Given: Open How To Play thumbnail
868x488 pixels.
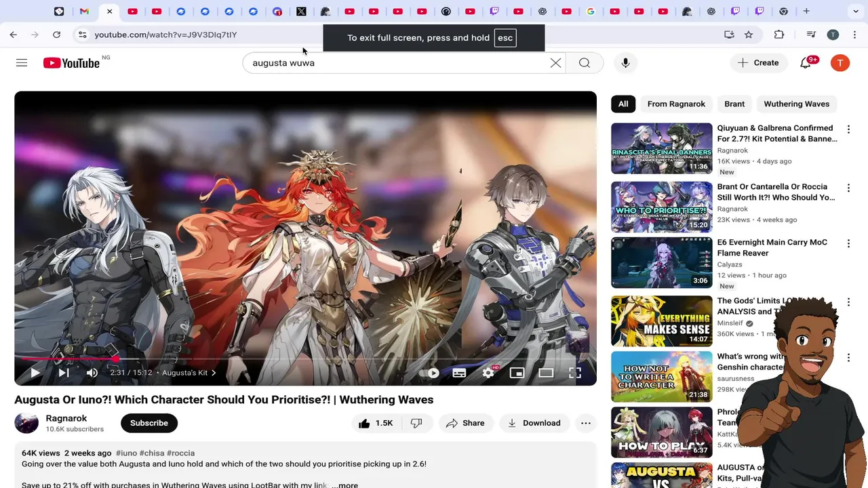Looking at the screenshot, I should (x=662, y=432).
